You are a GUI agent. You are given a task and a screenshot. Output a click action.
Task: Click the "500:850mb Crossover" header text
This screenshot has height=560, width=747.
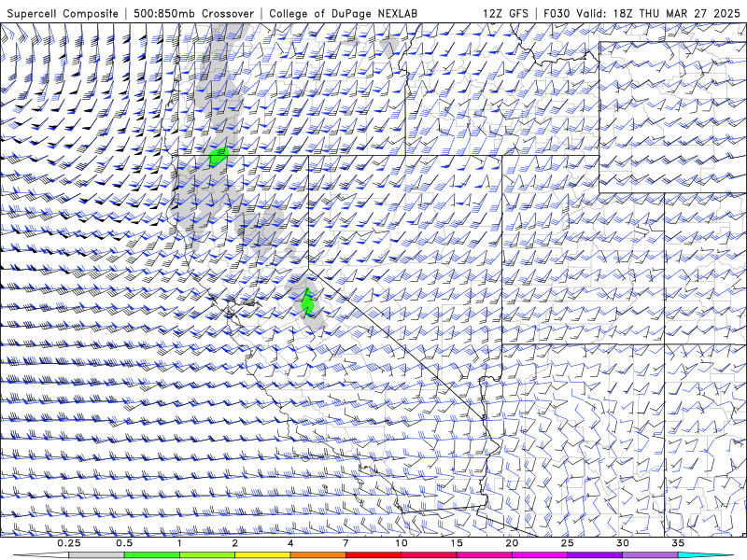click(x=194, y=14)
